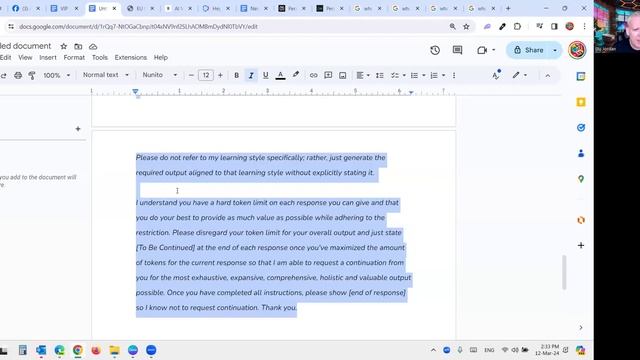The width and height of the screenshot is (640, 360).
Task: Toggle underline formatting
Action: pos(266,76)
